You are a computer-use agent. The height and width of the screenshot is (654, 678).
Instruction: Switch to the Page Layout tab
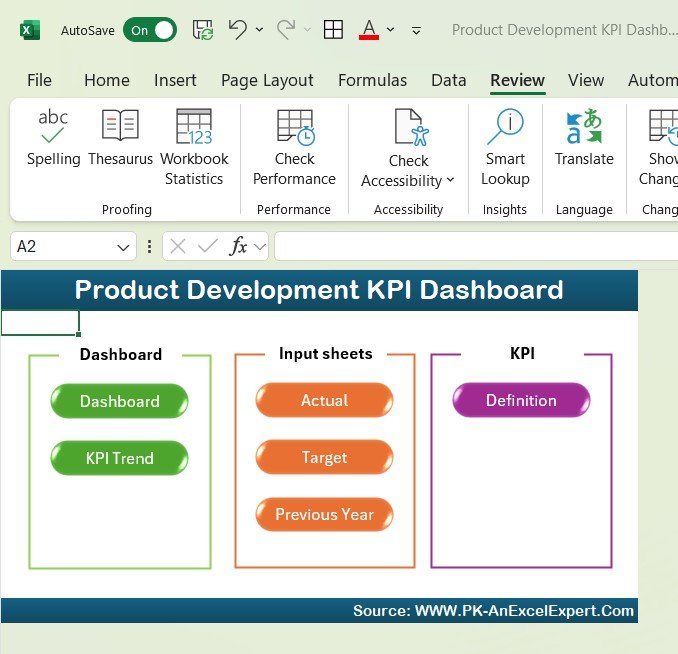coord(267,80)
